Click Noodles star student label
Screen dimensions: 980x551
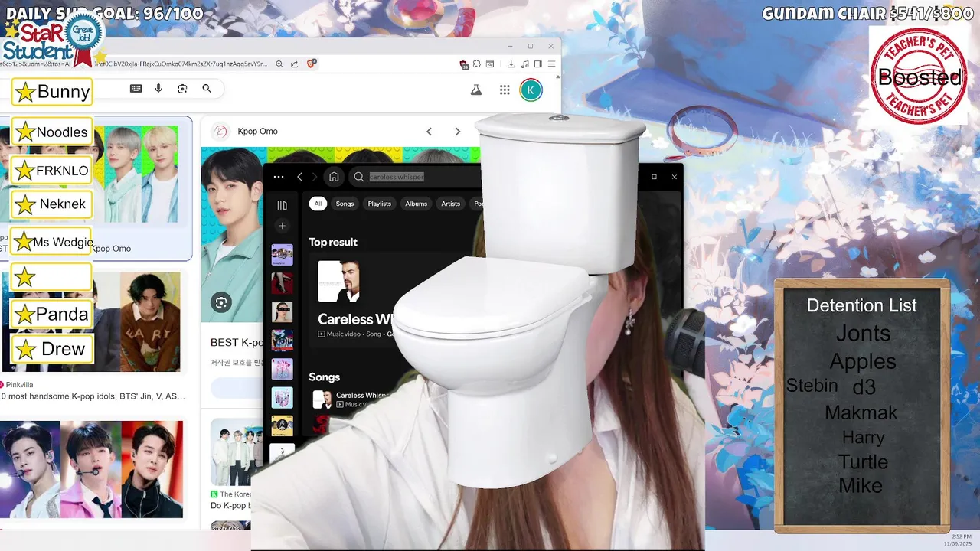51,132
